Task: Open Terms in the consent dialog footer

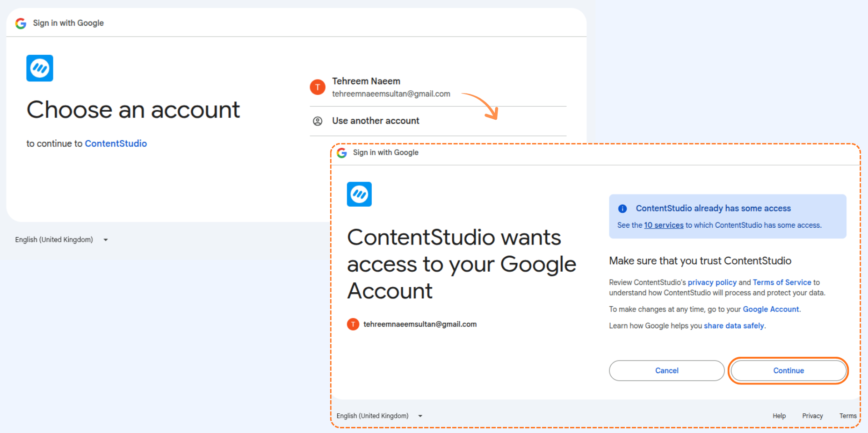Action: point(848,416)
